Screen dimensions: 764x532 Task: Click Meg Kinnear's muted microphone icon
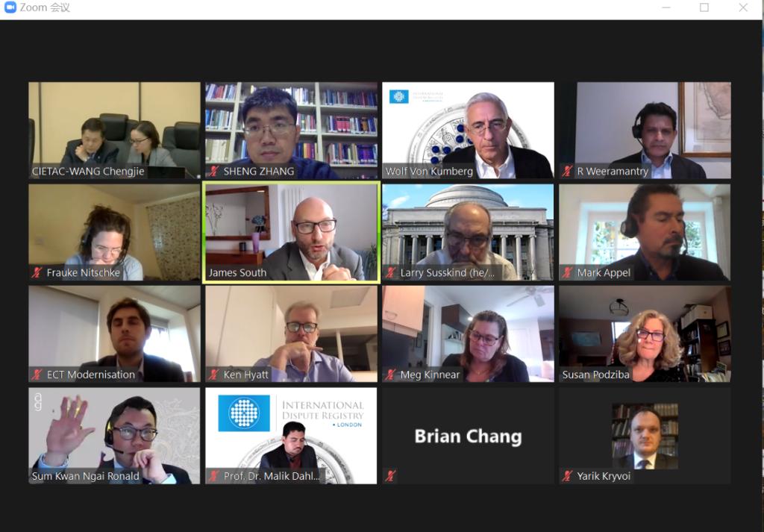[x=391, y=374]
